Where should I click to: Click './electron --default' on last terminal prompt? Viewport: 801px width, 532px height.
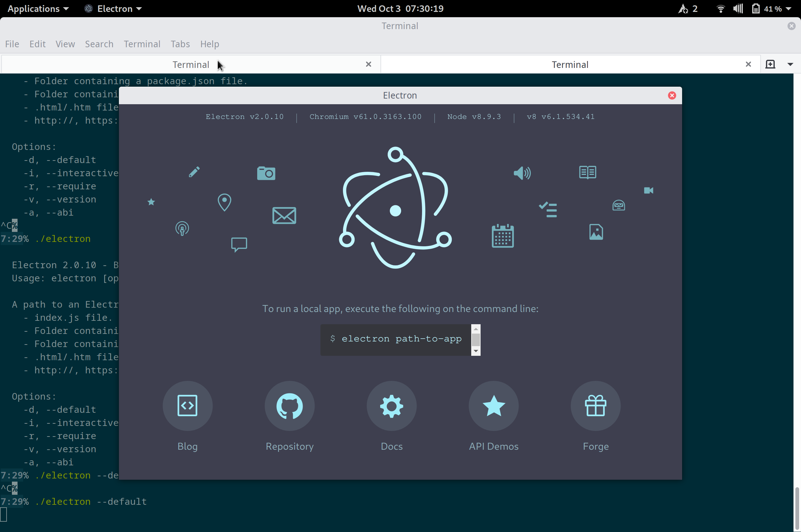click(x=91, y=501)
